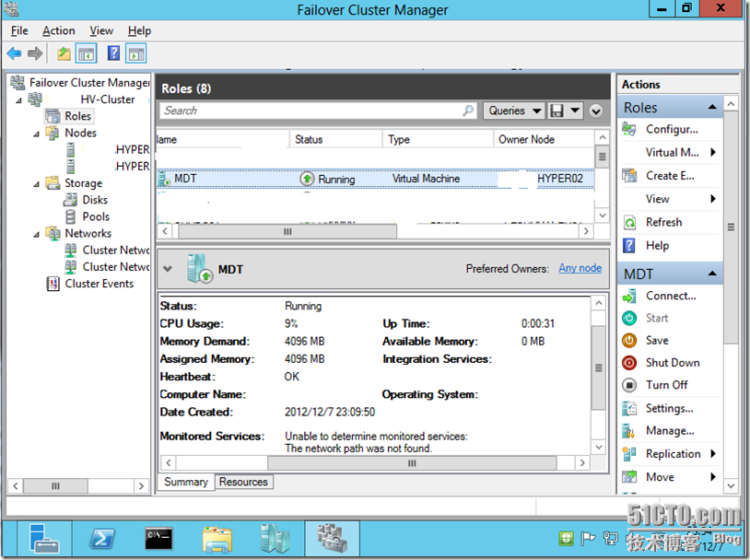750x560 pixels.
Task: Click the Configure Role icon
Action: pyautogui.click(x=629, y=129)
